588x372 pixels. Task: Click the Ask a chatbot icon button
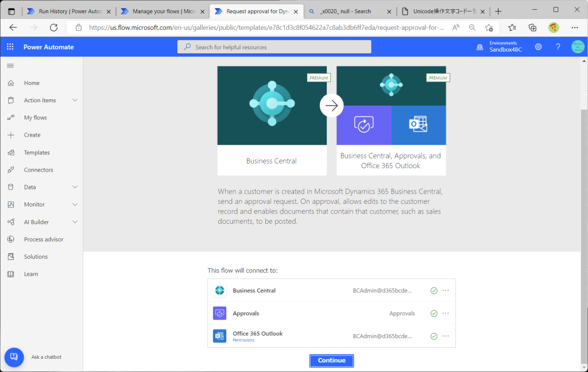tap(14, 357)
